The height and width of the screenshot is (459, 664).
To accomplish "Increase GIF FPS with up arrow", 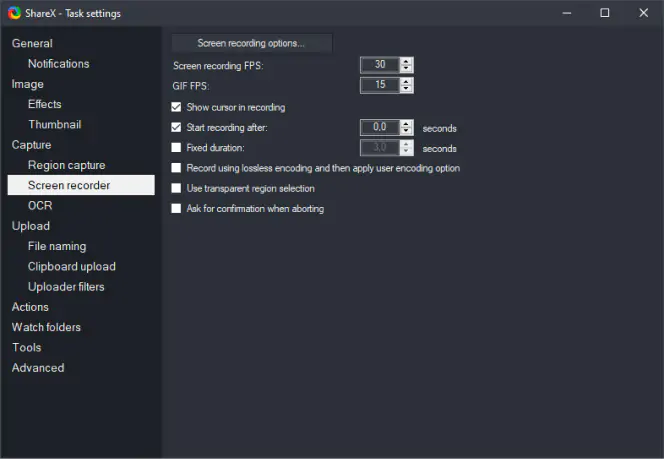I will click(406, 82).
